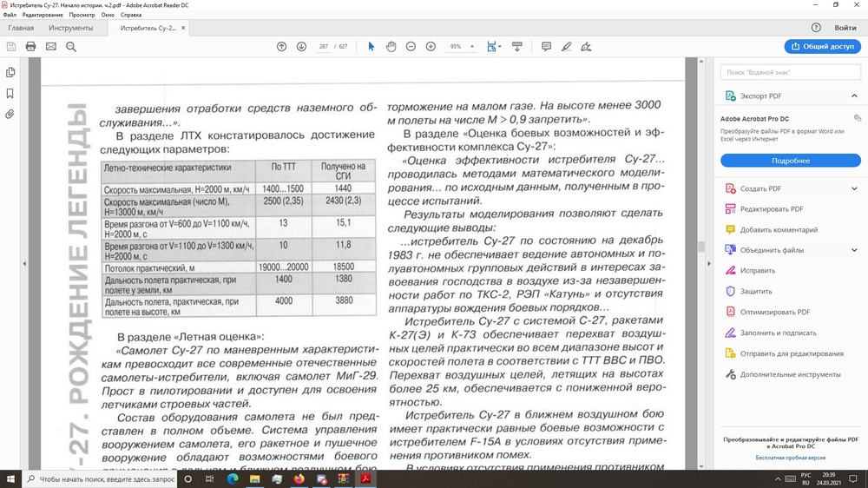Open the Bookmarks panel icon
The width and height of the screenshot is (868, 488).
10,94
